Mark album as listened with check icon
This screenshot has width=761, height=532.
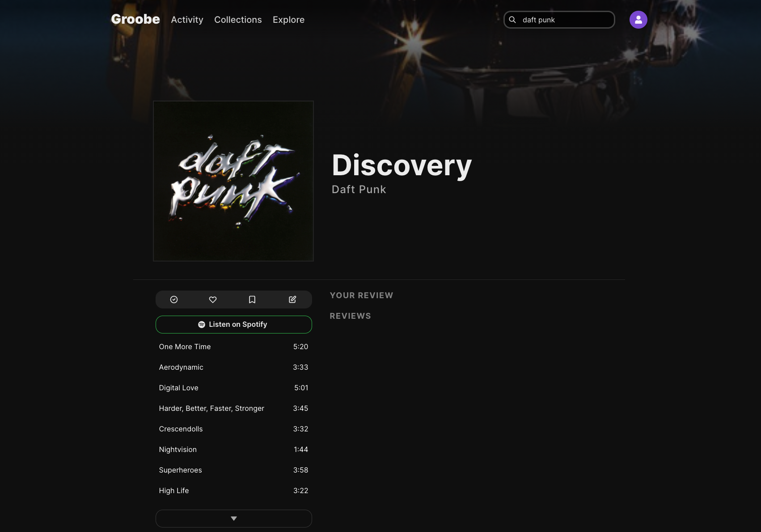174,300
